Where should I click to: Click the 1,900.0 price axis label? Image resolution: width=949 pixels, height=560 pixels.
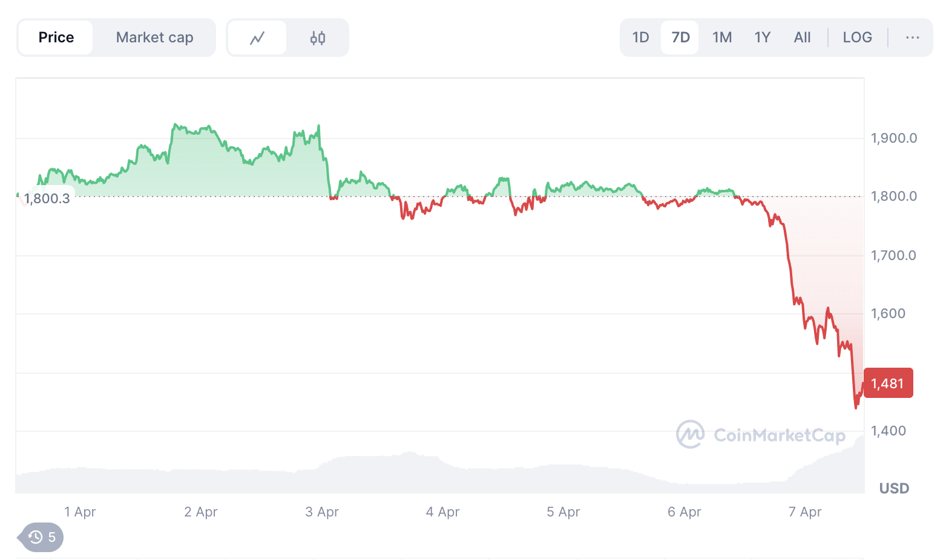pyautogui.click(x=894, y=138)
